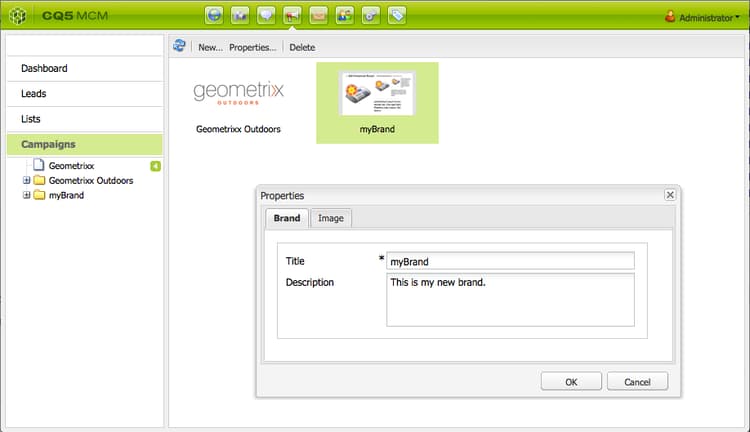
Task: Click the Properties... toolbar button
Action: [x=253, y=47]
